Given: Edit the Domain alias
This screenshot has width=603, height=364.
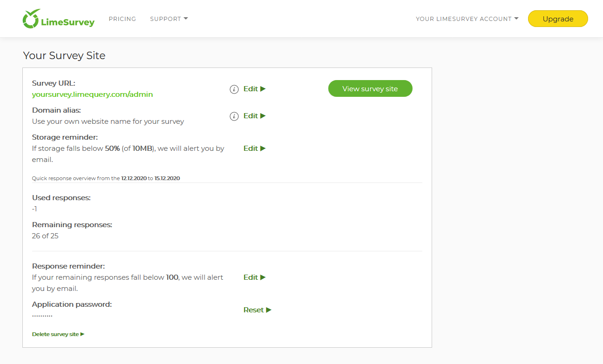Looking at the screenshot, I should coord(255,116).
